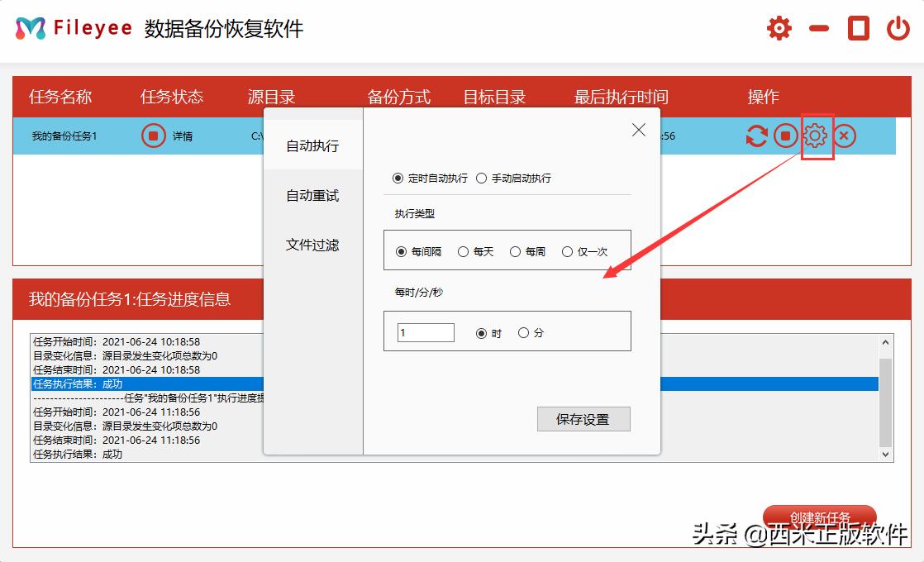
Task: Delete the task with the red X icon
Action: [x=845, y=136]
